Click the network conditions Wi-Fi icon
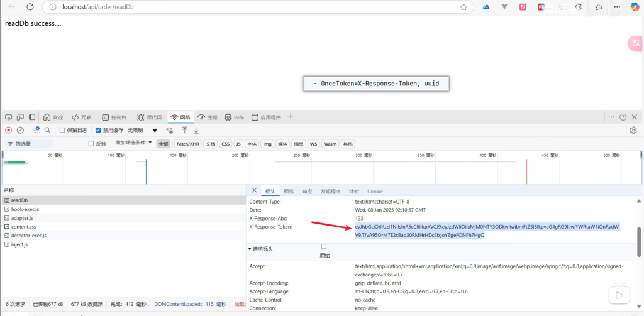The height and width of the screenshot is (316, 644). coord(169,130)
